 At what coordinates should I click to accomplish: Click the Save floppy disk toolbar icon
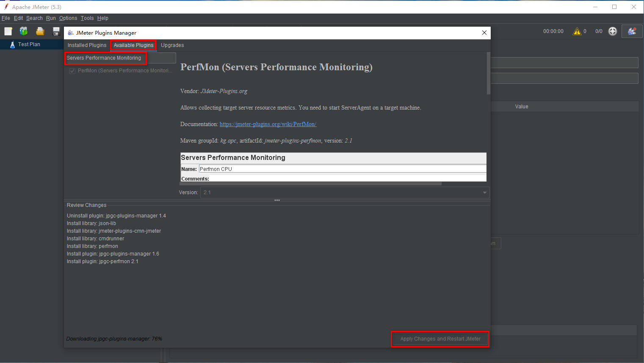tap(56, 31)
